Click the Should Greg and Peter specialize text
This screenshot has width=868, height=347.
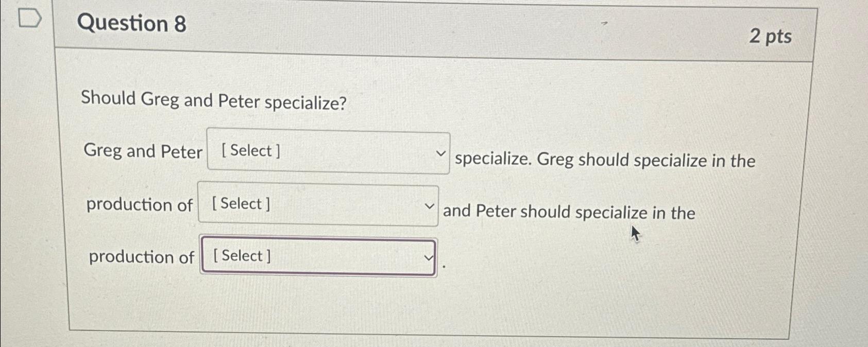click(214, 101)
